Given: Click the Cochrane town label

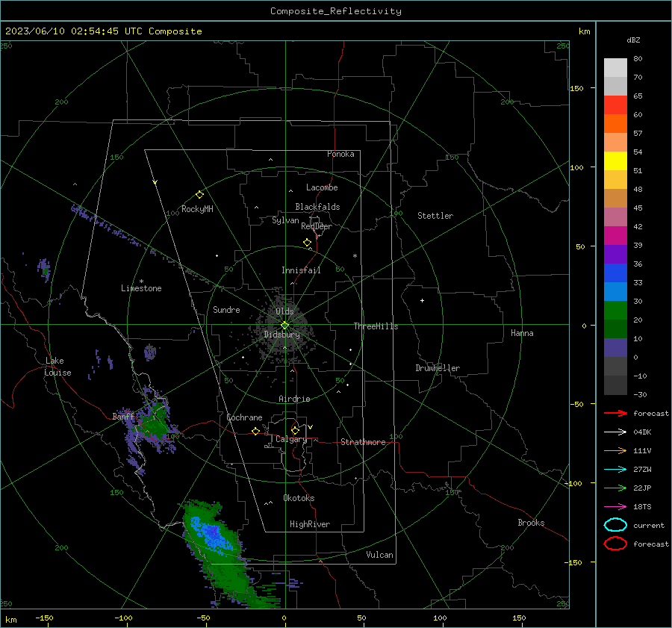Looking at the screenshot, I should pyautogui.click(x=244, y=417).
